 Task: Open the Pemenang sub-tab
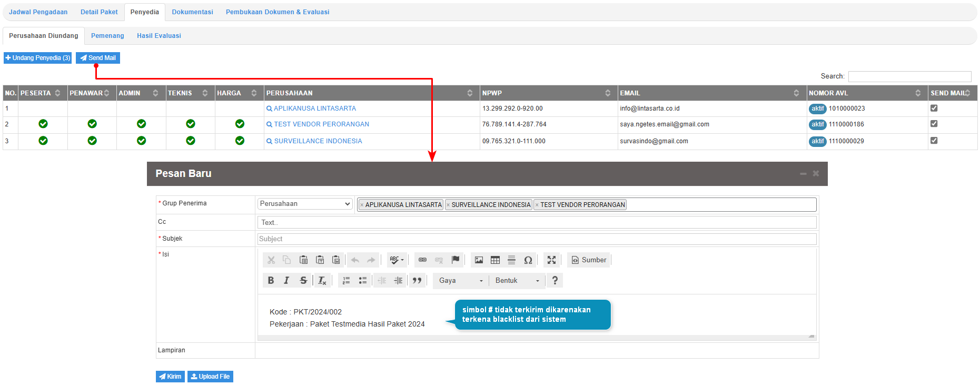pyautogui.click(x=107, y=36)
